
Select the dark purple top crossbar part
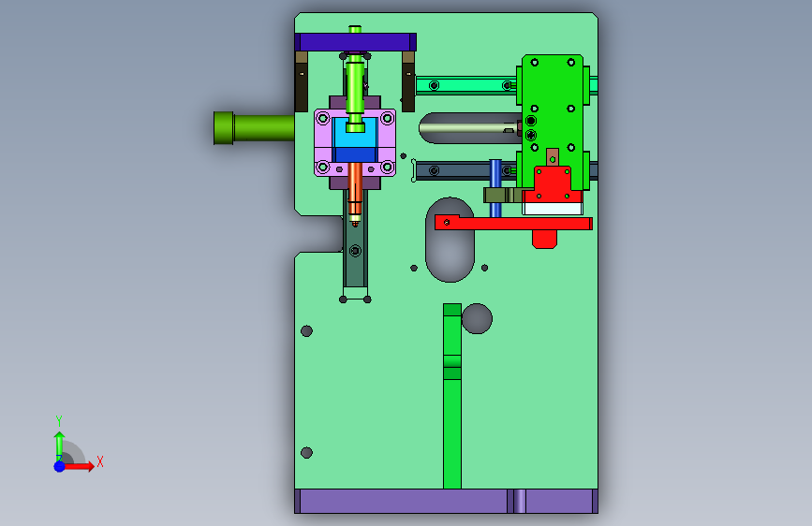pyautogui.click(x=355, y=42)
